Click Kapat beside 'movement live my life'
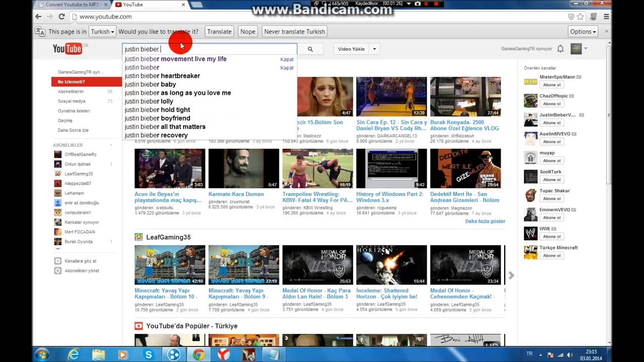This screenshot has width=644, height=362. coord(287,59)
